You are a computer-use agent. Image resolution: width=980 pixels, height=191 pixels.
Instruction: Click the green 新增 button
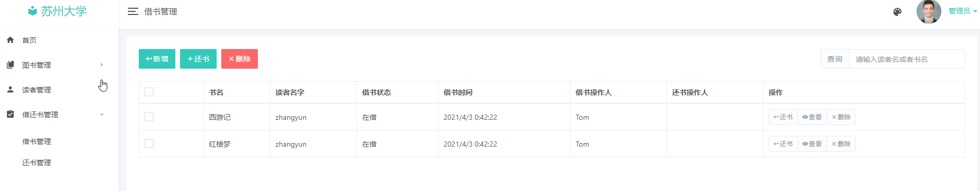[x=157, y=59]
